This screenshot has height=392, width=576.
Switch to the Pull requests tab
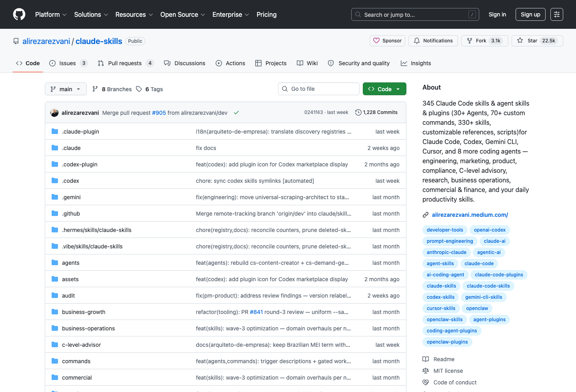[x=126, y=63]
